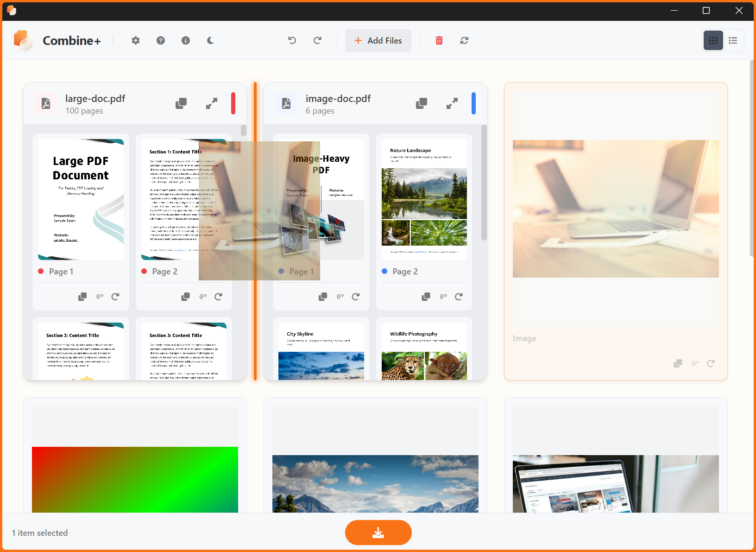Screen dimensions: 756x552
Task: Open the help question mark icon
Action: point(160,41)
